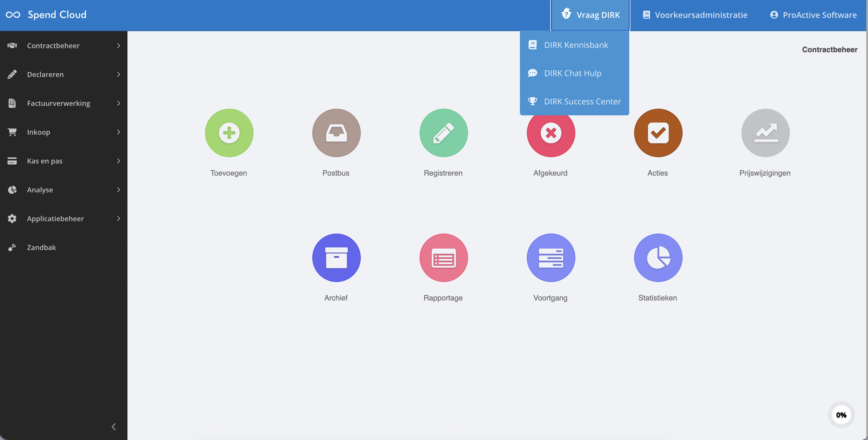Open the Archief box icon
The height and width of the screenshot is (440, 868).
[336, 258]
